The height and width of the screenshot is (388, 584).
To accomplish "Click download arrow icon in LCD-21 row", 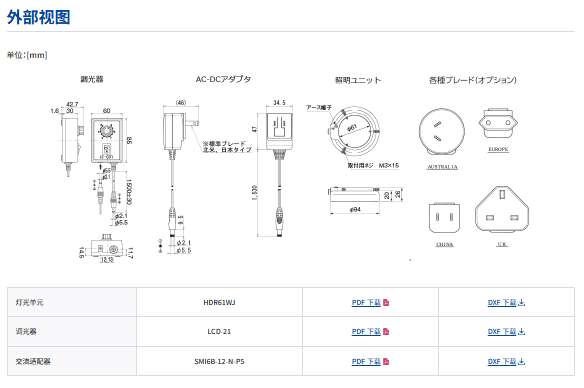I will (x=521, y=331).
